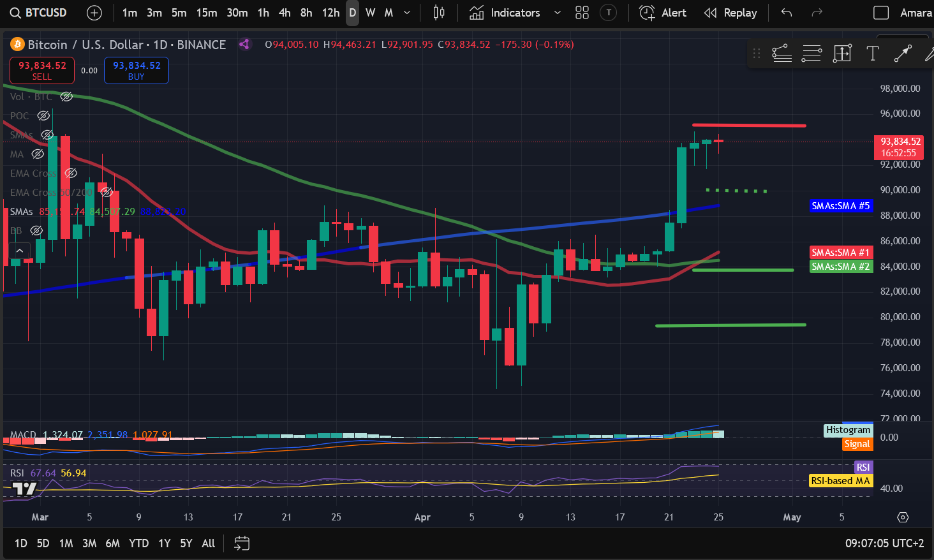Set date range to 6M
Viewport: 934px width, 560px height.
pyautogui.click(x=112, y=543)
